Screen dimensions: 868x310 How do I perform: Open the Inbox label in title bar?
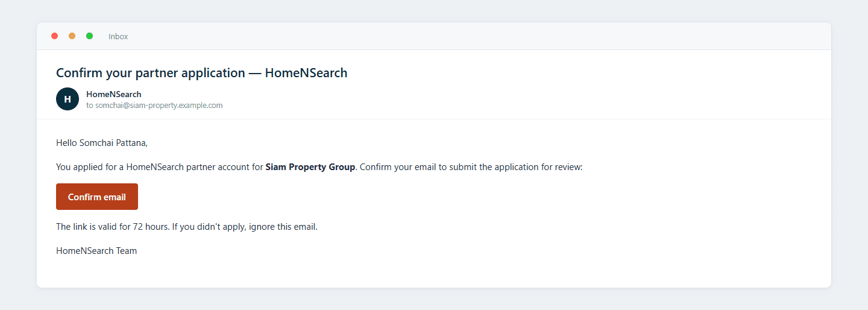(118, 37)
